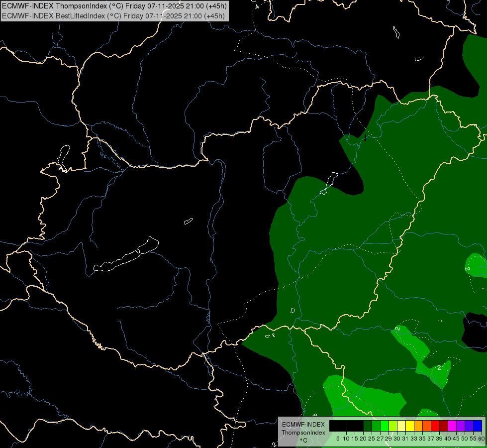Click legend tick value 60
Viewport: 487px width, 448px height.
[x=482, y=439]
